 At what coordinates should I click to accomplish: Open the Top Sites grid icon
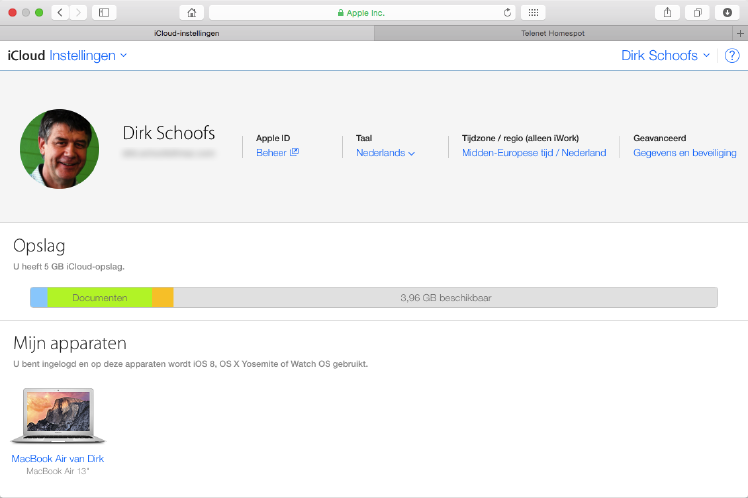click(x=533, y=12)
